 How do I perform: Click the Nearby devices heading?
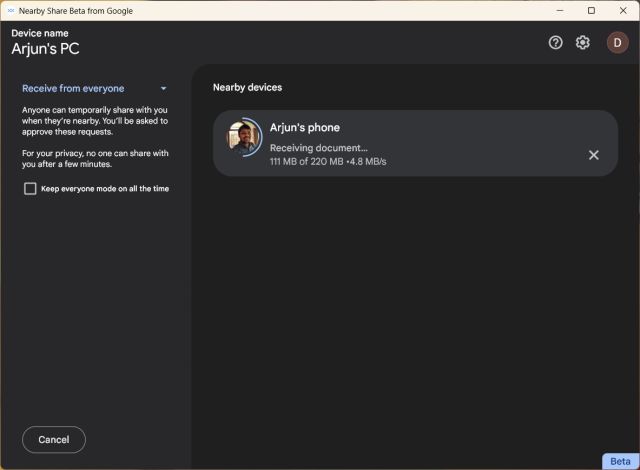(x=247, y=87)
